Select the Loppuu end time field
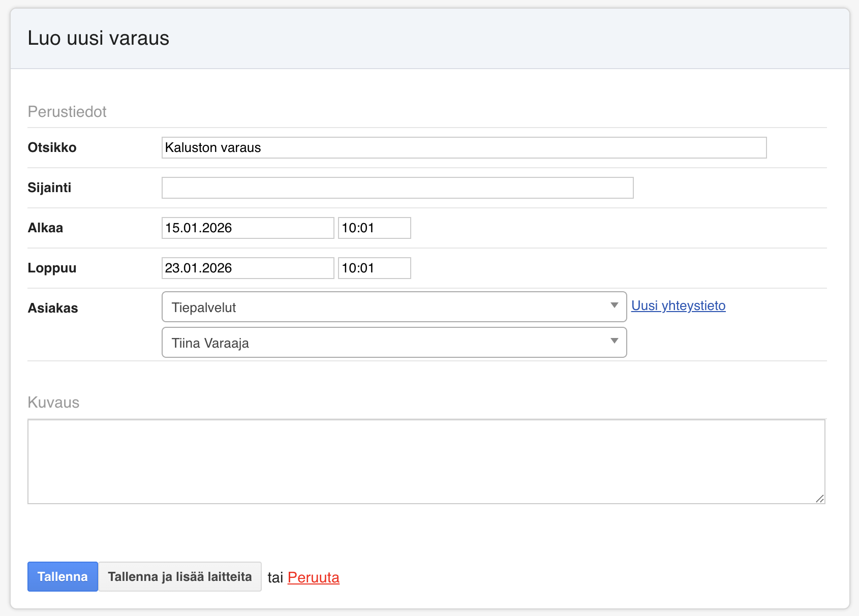 tap(374, 268)
